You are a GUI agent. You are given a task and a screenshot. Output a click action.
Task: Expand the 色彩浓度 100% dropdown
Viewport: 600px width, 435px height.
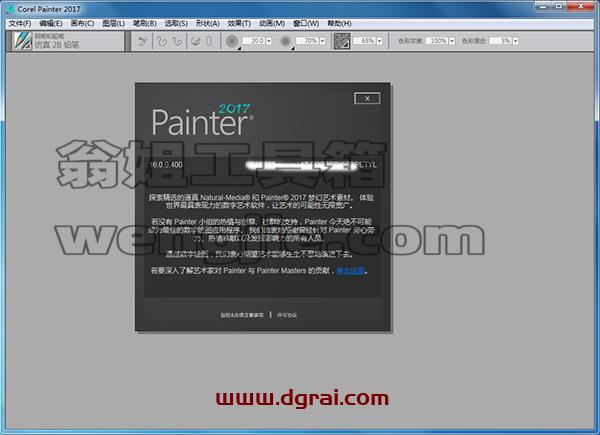(452, 41)
